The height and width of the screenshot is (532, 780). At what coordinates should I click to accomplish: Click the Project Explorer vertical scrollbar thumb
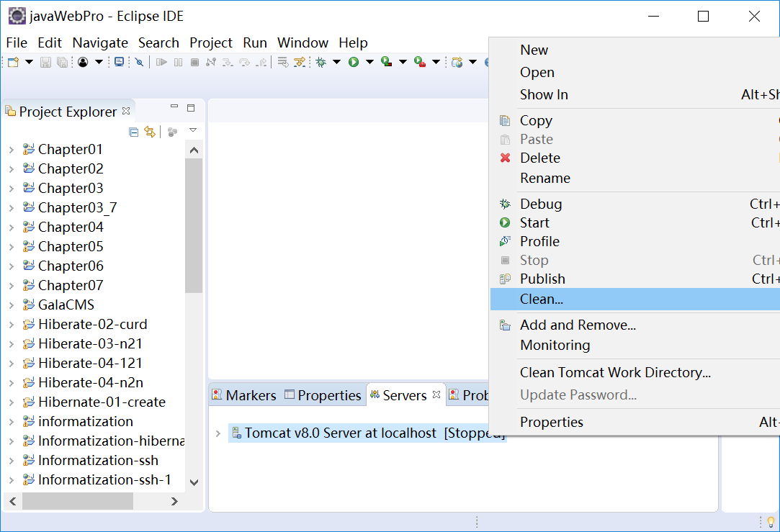(x=194, y=226)
